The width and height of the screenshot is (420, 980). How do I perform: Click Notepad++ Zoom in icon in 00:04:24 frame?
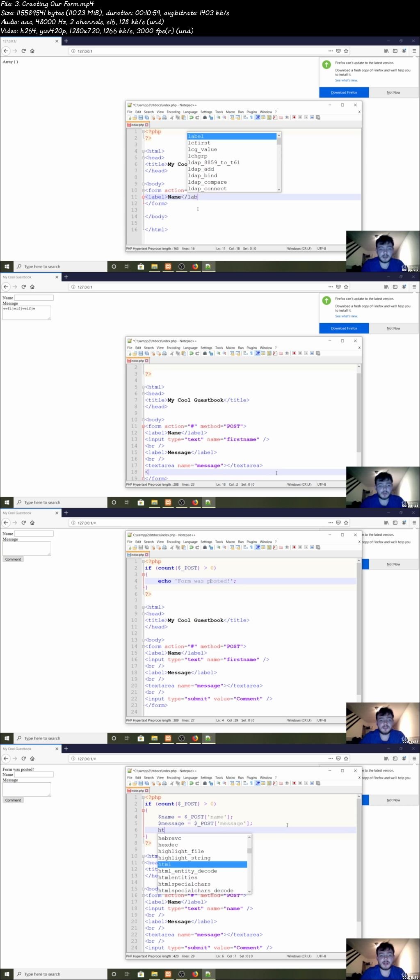(x=218, y=353)
